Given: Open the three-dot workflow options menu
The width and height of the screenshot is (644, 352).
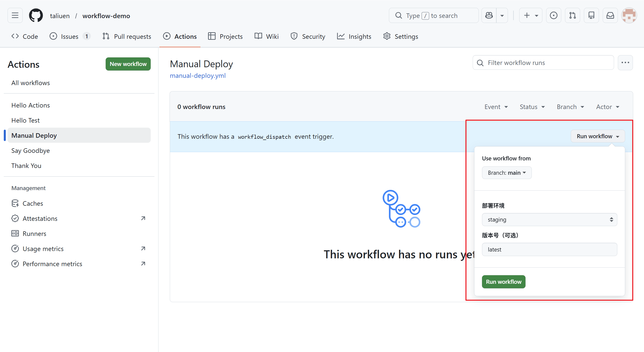Looking at the screenshot, I should point(625,63).
